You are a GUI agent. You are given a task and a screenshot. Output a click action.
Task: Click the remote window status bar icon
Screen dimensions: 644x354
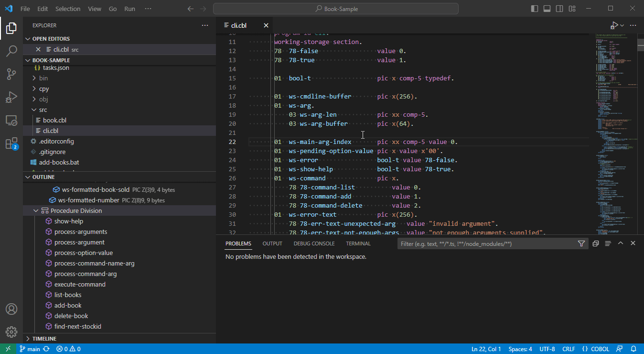pos(8,349)
